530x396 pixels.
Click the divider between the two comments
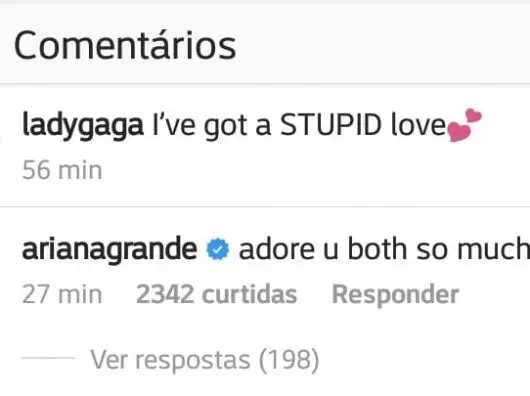265,206
